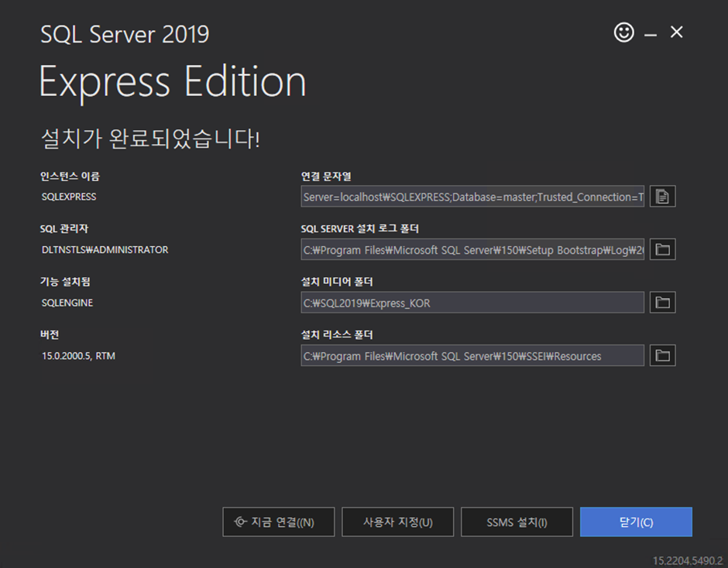Click the SQL SERVER 설치 로그 폴더 label
This screenshot has width=728, height=568.
pos(360,229)
